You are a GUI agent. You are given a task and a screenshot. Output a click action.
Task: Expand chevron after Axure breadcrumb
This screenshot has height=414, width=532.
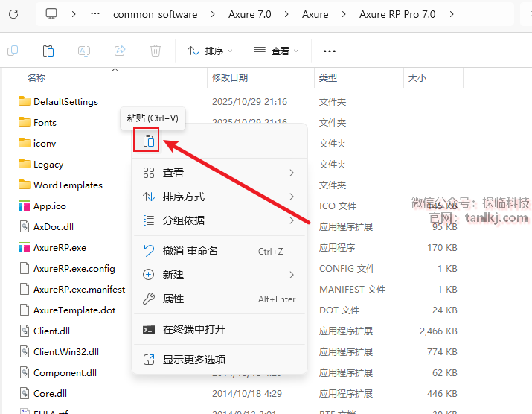pyautogui.click(x=344, y=14)
